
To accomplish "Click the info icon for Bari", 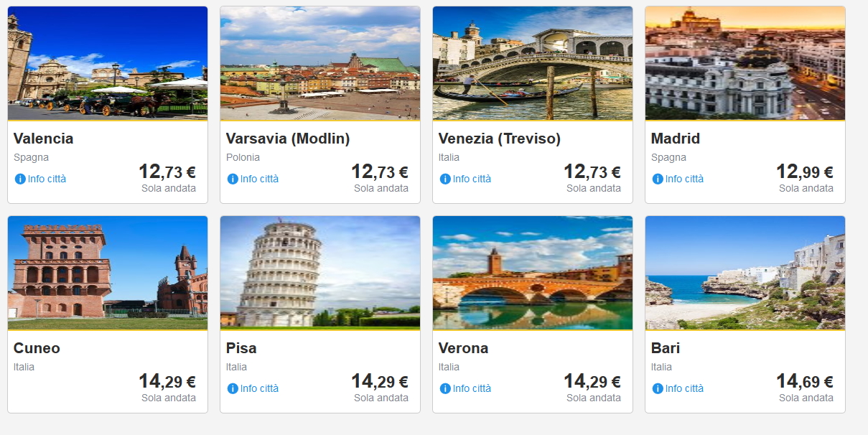I will click(x=658, y=388).
